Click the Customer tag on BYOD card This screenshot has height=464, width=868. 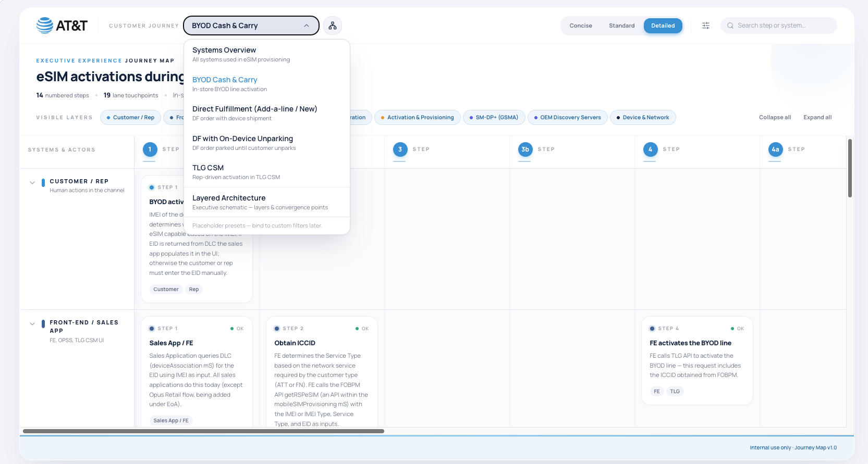pyautogui.click(x=166, y=290)
